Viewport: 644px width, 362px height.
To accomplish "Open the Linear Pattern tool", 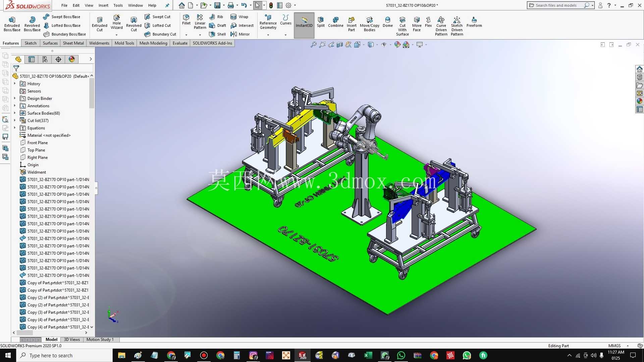I will 200,22.
